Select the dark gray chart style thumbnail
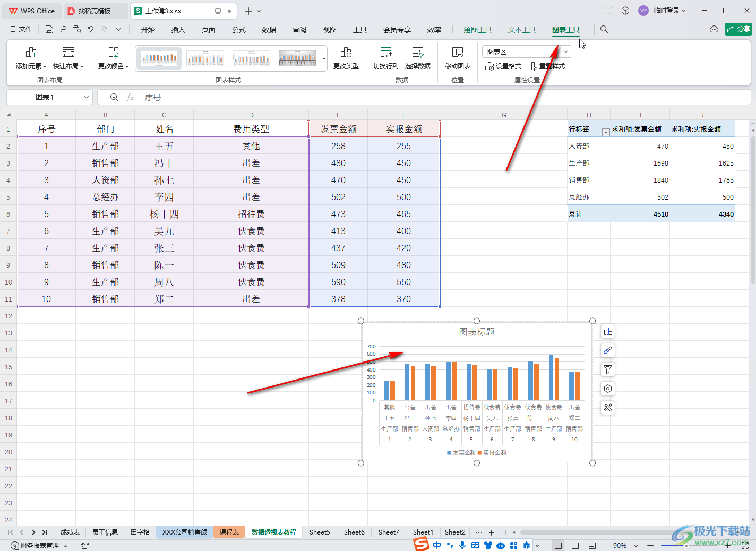This screenshot has width=756, height=551. click(x=298, y=58)
